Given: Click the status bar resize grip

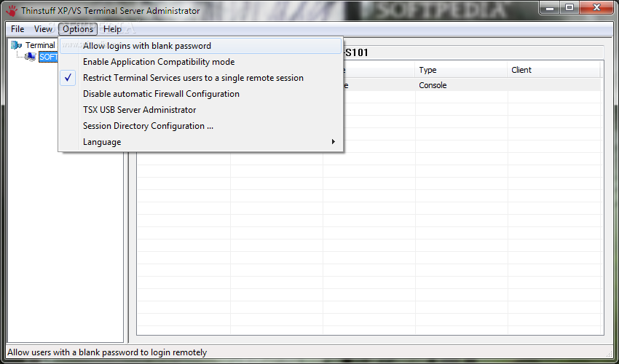Looking at the screenshot, I should 608,353.
